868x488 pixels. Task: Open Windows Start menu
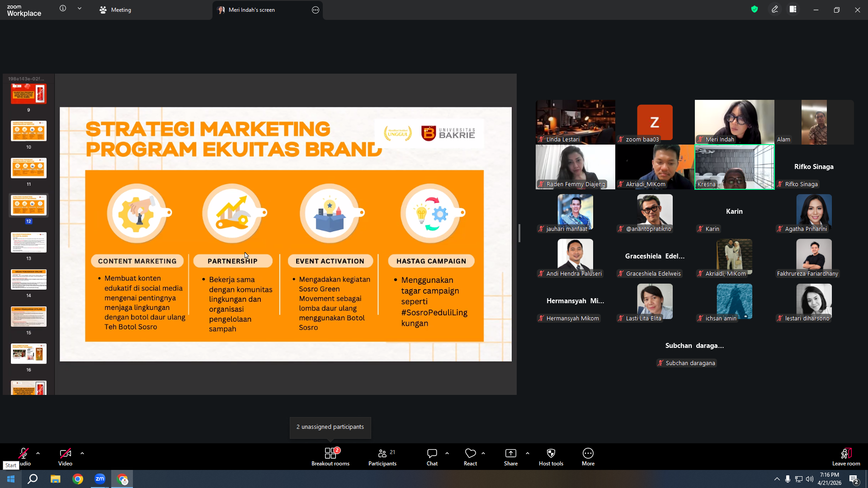[x=11, y=479]
